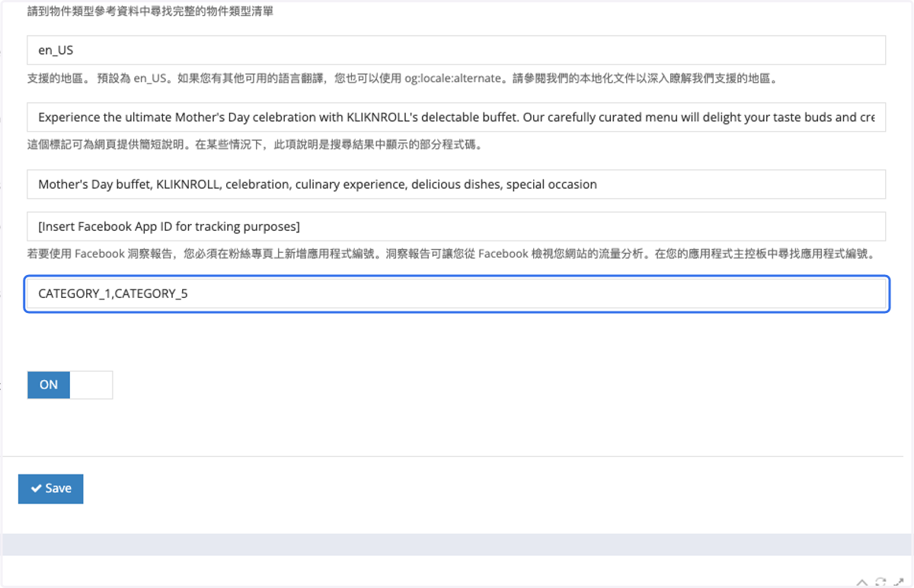Image resolution: width=914 pixels, height=588 pixels.
Task: Click the Save button
Action: pos(50,488)
